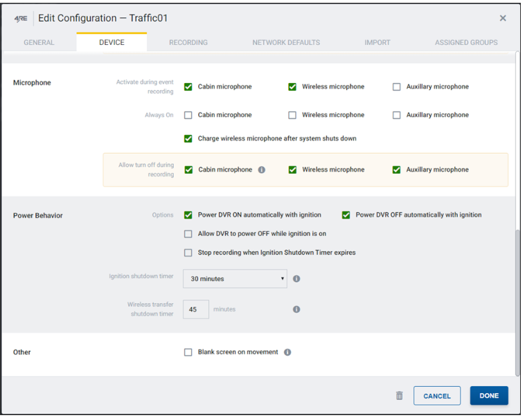525x420 pixels.
Task: Click the Done button
Action: (489, 396)
